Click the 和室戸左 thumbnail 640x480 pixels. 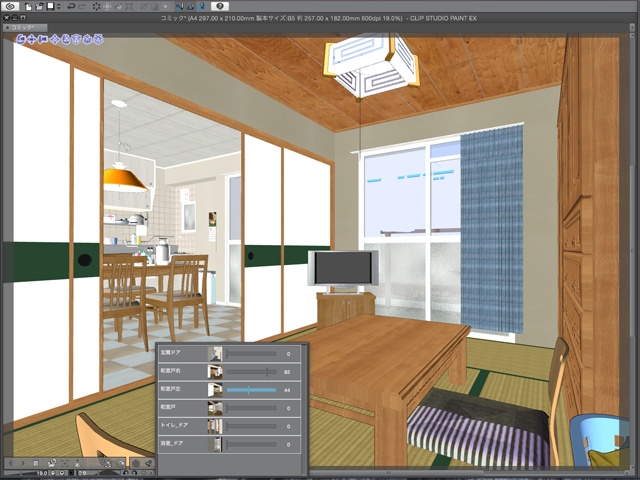215,390
